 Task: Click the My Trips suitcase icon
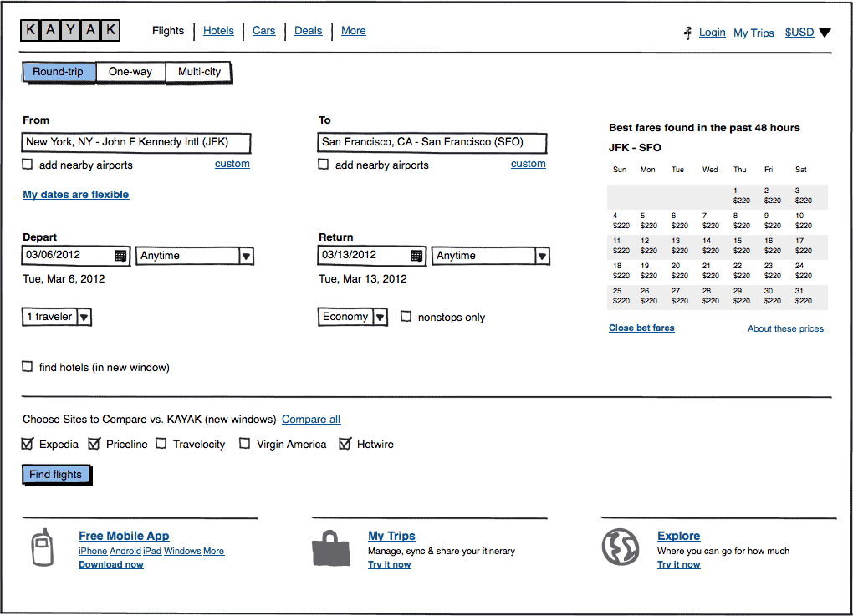(x=331, y=548)
